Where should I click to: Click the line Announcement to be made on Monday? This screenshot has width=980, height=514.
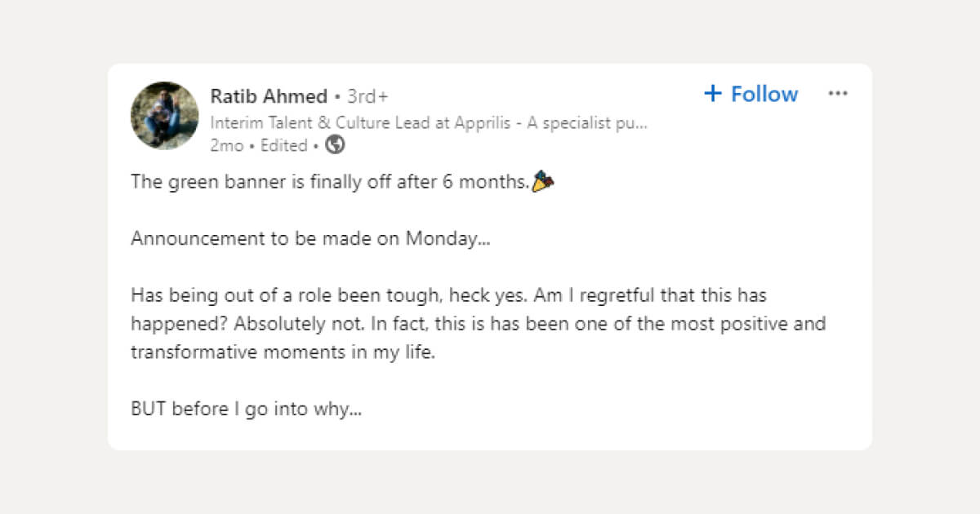point(310,237)
